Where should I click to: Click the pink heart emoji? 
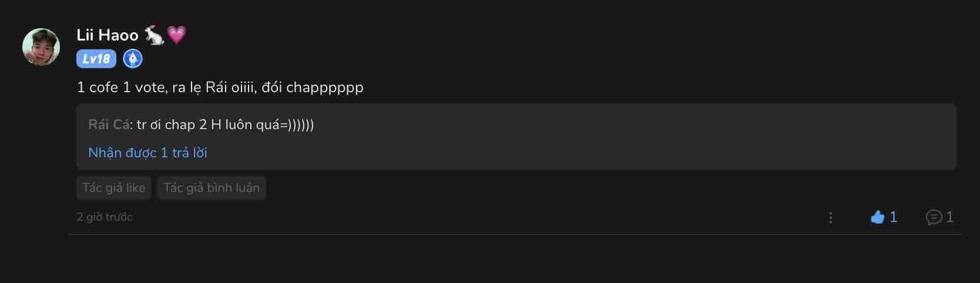(x=177, y=35)
